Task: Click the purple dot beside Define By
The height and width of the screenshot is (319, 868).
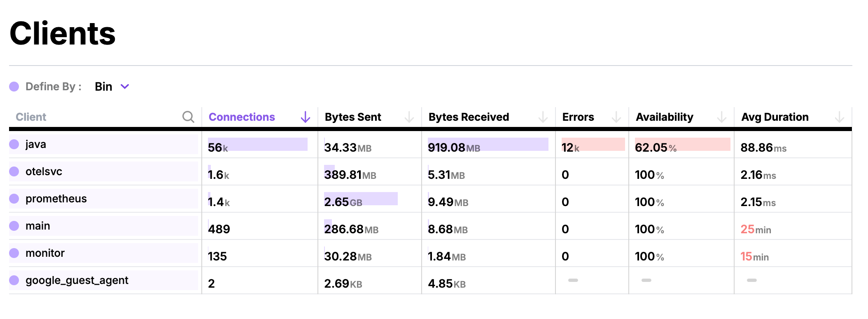Action: pos(14,87)
